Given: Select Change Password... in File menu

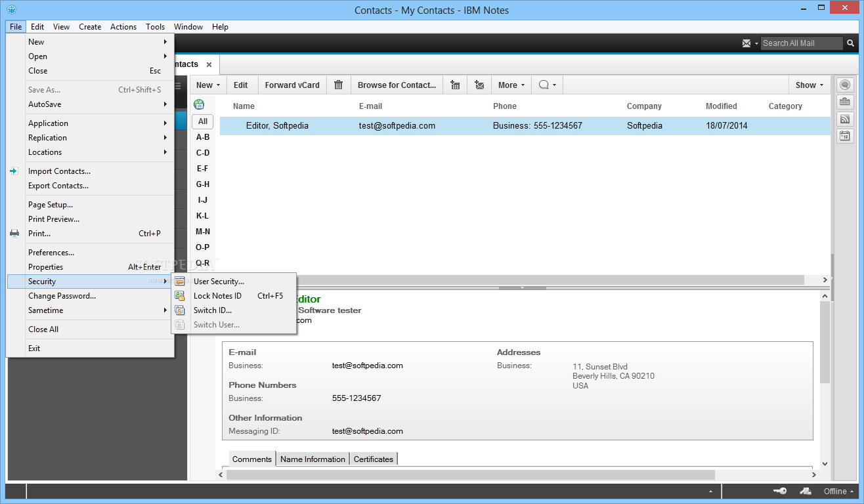Looking at the screenshot, I should [x=90, y=296].
